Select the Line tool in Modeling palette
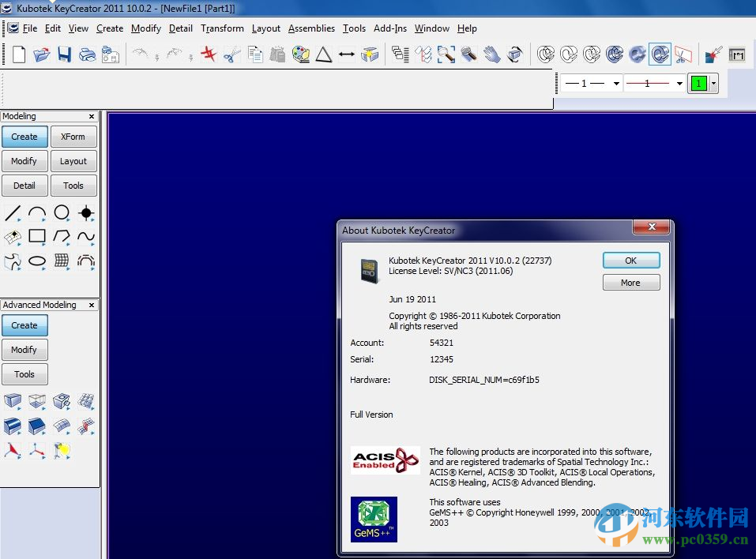The height and width of the screenshot is (559, 756). coord(13,212)
